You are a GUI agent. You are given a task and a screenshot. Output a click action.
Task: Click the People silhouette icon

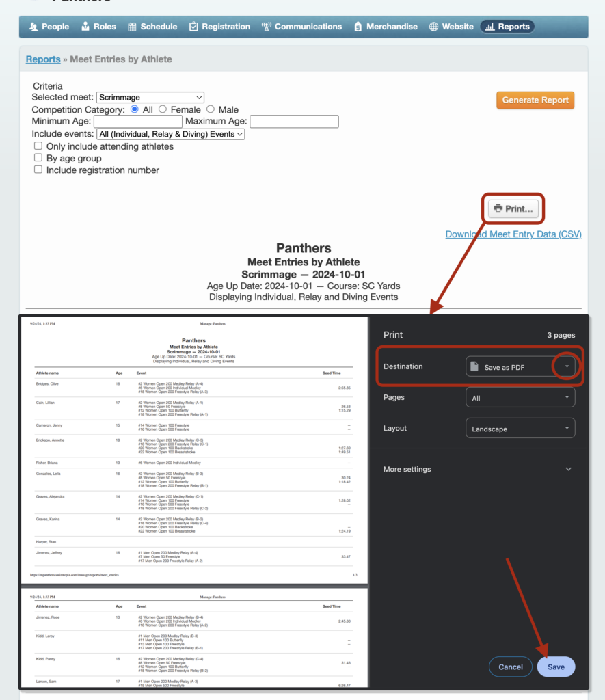(x=33, y=27)
